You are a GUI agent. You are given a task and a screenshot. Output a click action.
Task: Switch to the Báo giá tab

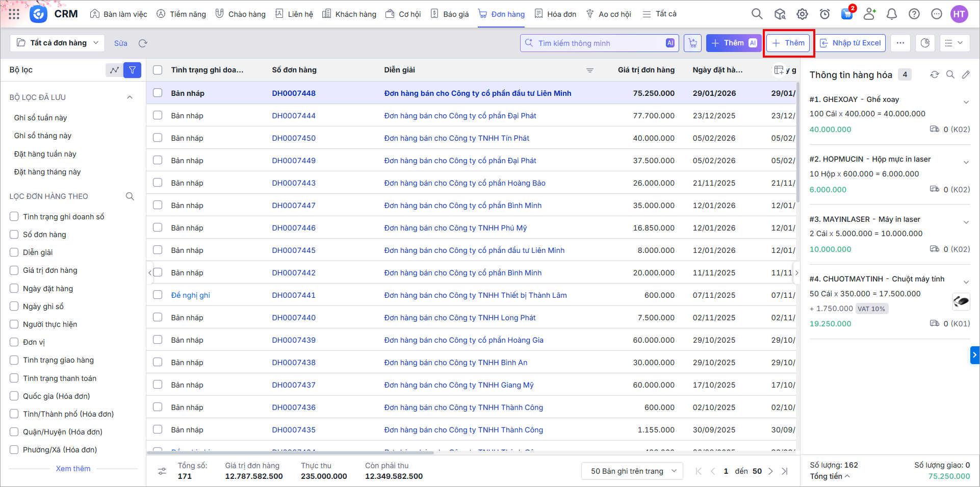pyautogui.click(x=449, y=14)
